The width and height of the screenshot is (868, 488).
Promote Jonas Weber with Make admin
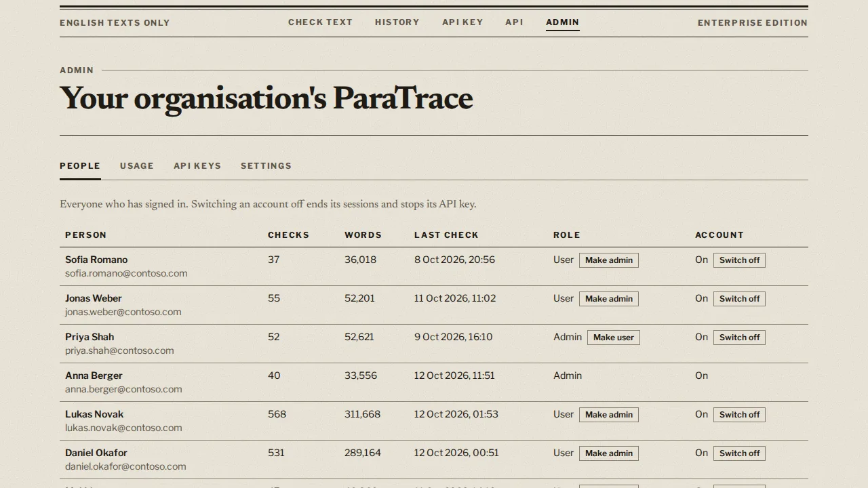coord(609,299)
